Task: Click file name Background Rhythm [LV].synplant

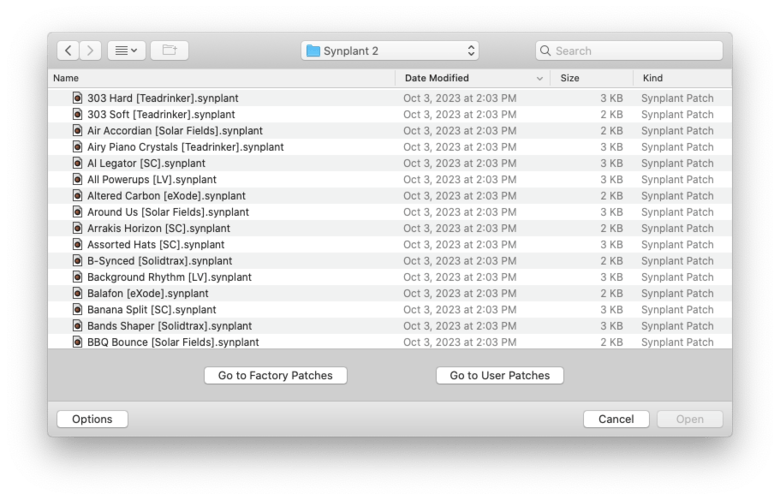Action: pos(169,277)
